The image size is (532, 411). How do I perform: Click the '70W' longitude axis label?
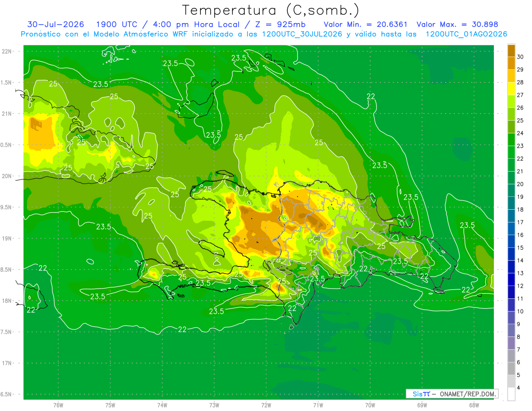point(370,405)
